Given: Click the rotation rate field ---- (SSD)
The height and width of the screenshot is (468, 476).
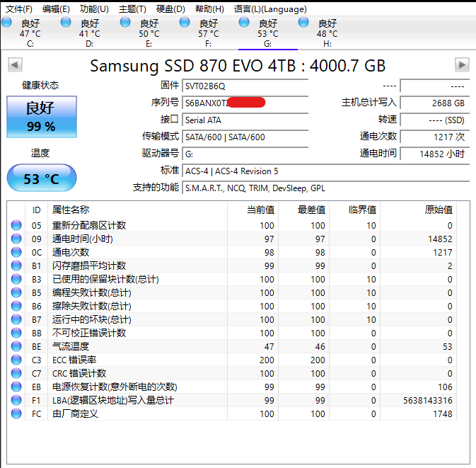Looking at the screenshot, I should [435, 120].
